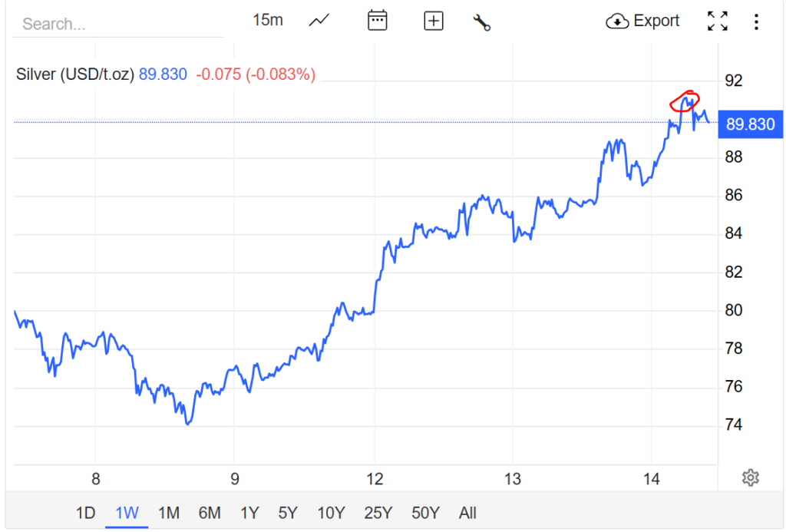The width and height of the screenshot is (786, 532).
Task: Open chart settings gear icon
Action: [x=750, y=478]
